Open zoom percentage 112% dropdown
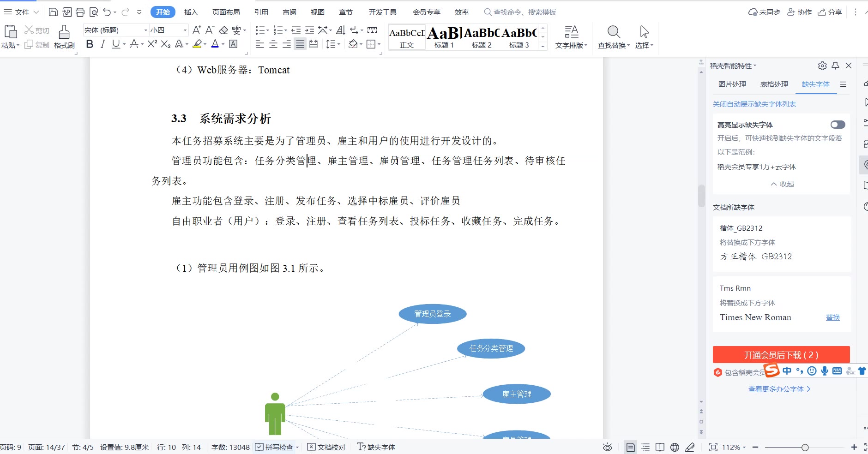868x454 pixels. click(x=734, y=447)
